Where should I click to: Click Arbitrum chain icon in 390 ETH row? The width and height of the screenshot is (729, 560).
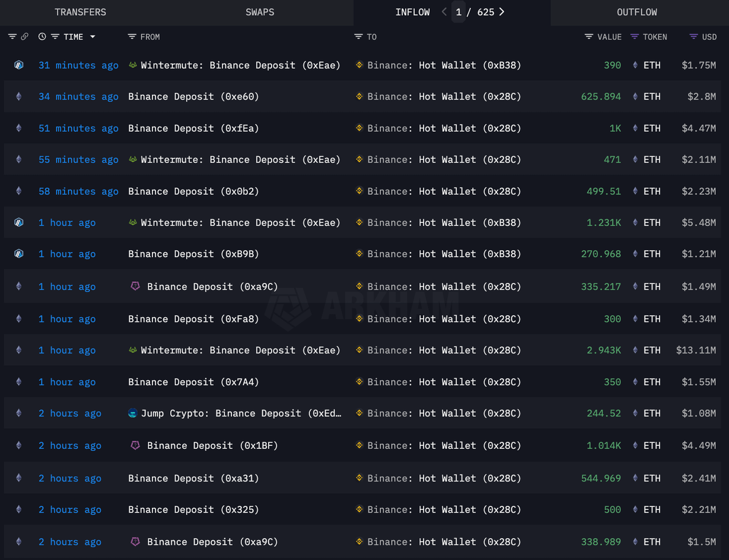point(19,65)
